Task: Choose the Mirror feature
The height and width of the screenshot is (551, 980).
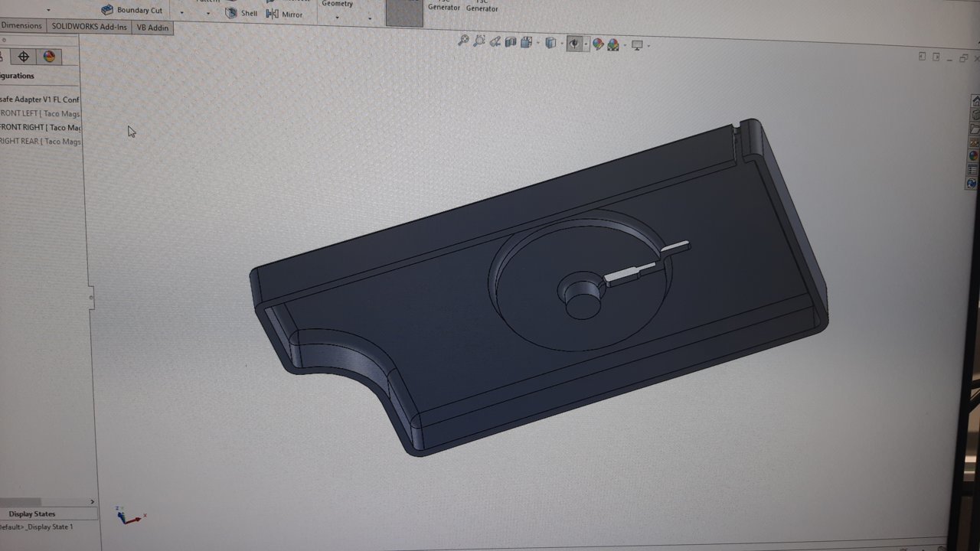Action: [x=284, y=14]
